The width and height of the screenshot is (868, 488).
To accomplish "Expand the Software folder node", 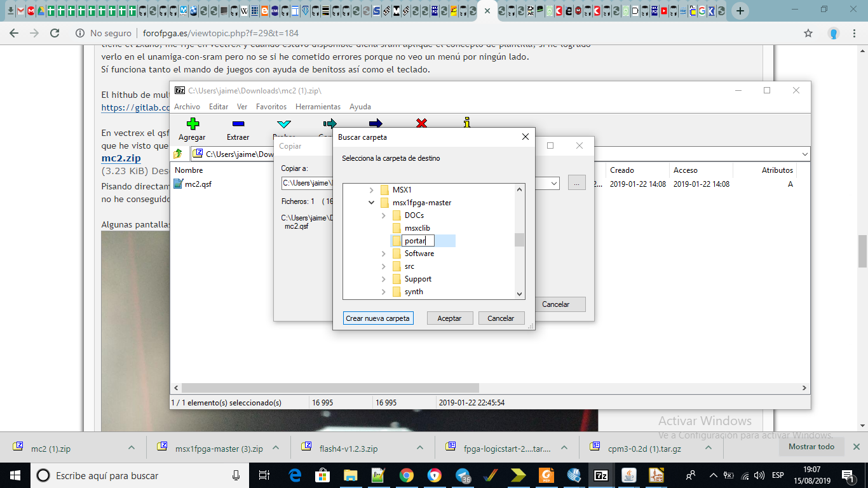I will point(384,254).
